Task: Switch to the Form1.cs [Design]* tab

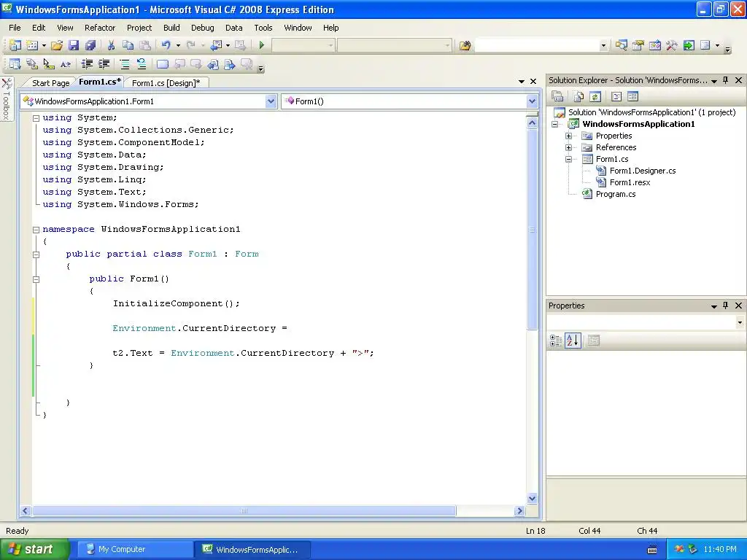Action: 166,83
